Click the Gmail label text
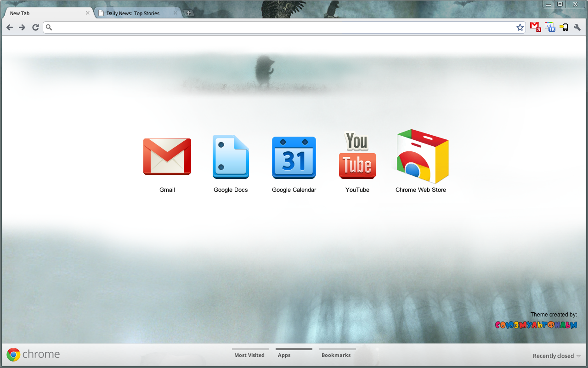Viewport: 588px width, 368px height. [x=167, y=190]
